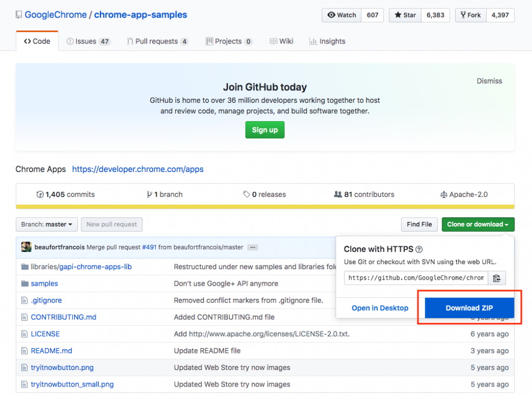Screen dimensions: 532x397
Task: Open the CONTRIBUTING.md file
Action: pos(63,317)
